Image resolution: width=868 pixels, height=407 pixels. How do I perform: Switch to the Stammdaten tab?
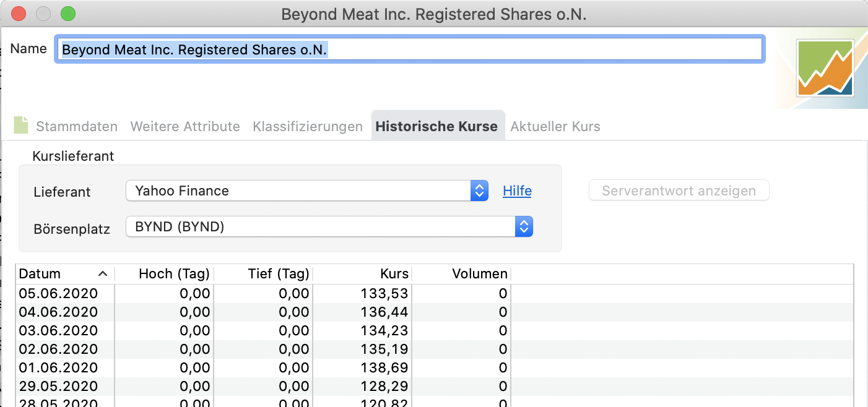pos(76,127)
